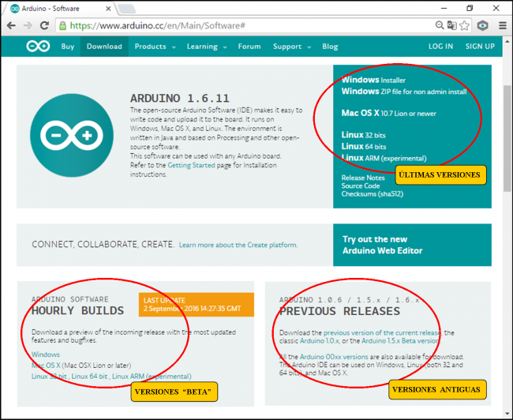Viewport: 513px width, 420px height.
Task: Open a new browser tab
Action: click(x=127, y=9)
